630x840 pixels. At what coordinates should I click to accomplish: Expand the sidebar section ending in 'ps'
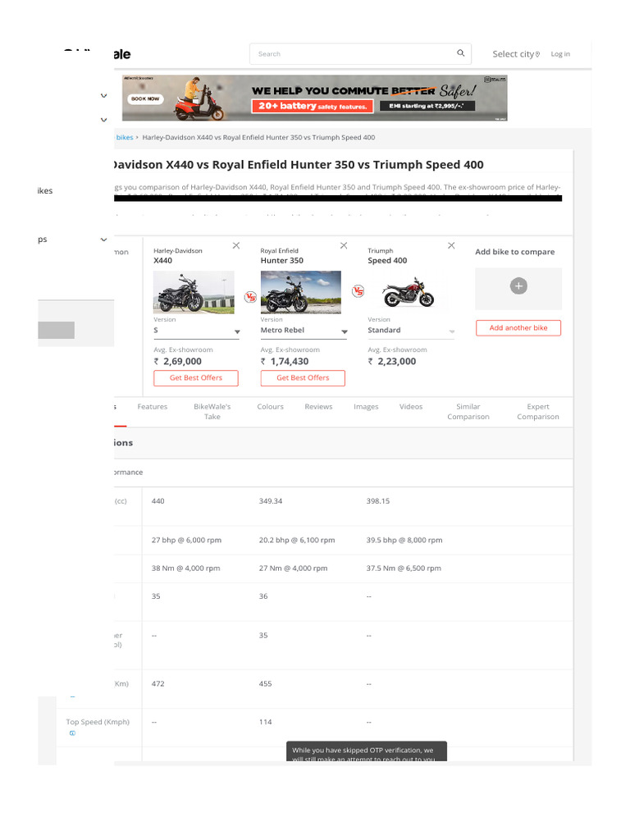tap(103, 240)
